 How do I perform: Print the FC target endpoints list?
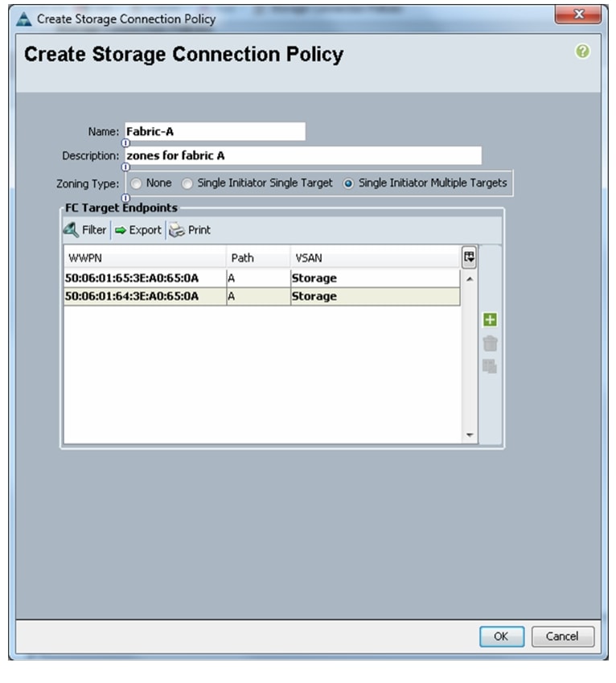[x=190, y=230]
